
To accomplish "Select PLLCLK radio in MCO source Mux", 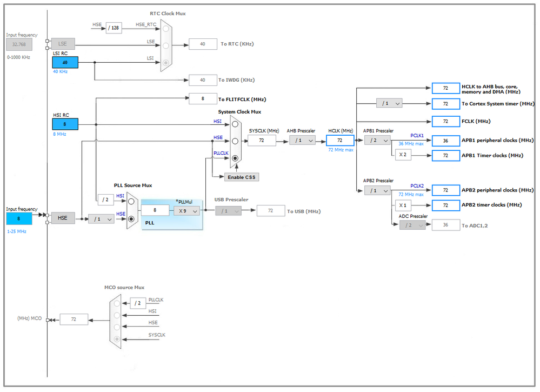I will 117,303.
